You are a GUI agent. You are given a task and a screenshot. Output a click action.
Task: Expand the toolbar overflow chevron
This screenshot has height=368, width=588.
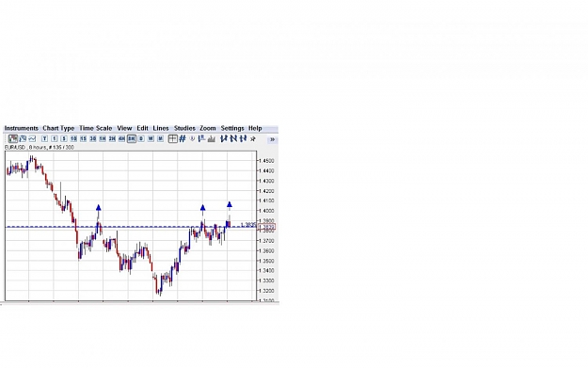(273, 139)
